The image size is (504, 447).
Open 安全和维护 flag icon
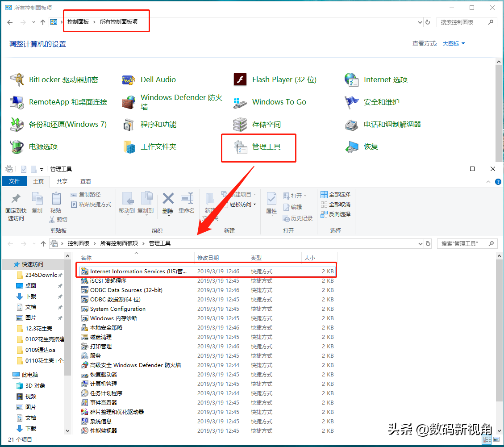[x=351, y=102]
